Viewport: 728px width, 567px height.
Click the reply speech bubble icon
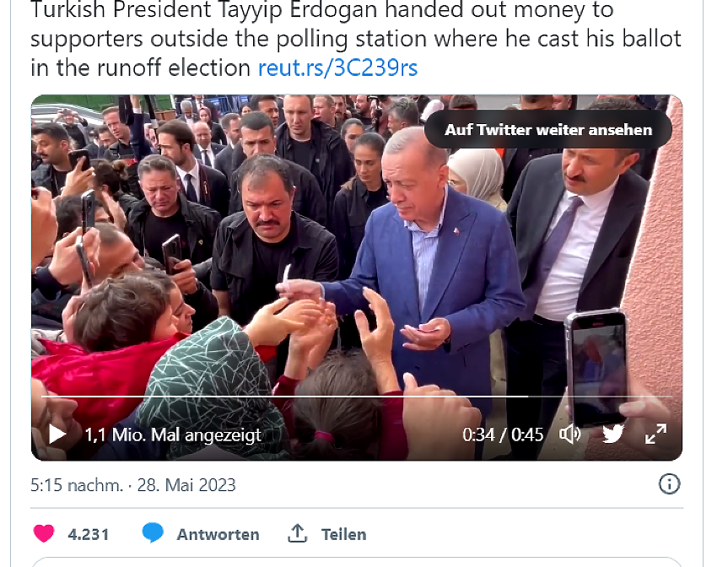tap(153, 532)
